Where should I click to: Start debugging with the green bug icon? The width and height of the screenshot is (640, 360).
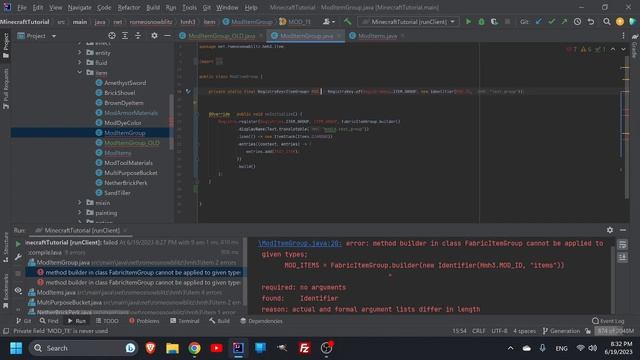[481, 22]
